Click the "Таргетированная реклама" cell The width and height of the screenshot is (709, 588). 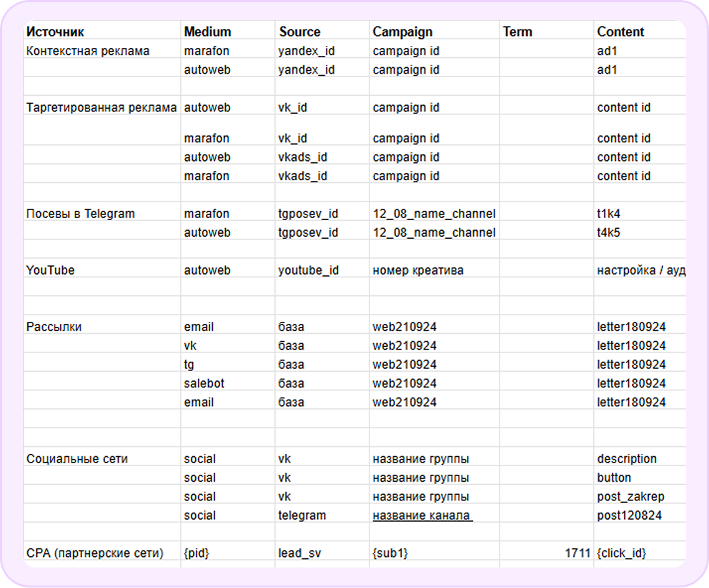(x=101, y=108)
